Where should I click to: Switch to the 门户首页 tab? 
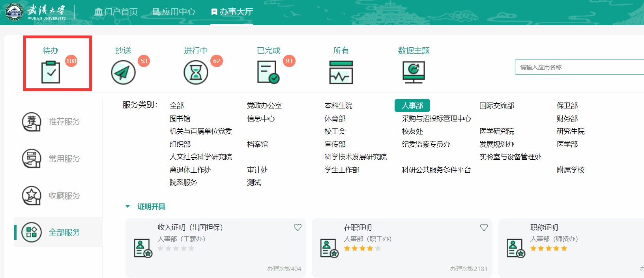pos(116,12)
